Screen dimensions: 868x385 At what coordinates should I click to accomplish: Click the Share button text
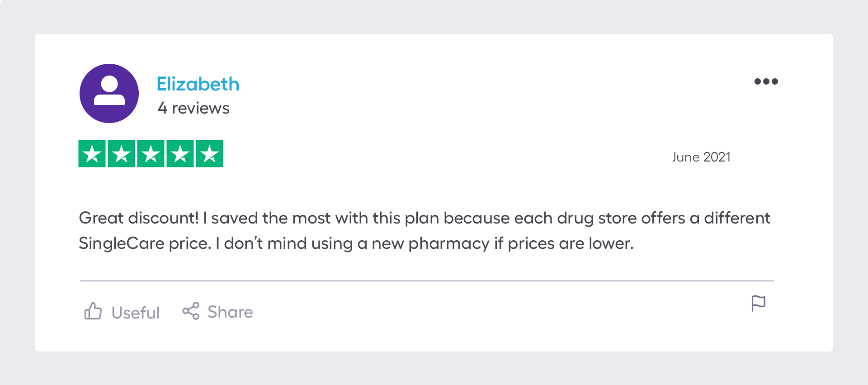click(230, 312)
